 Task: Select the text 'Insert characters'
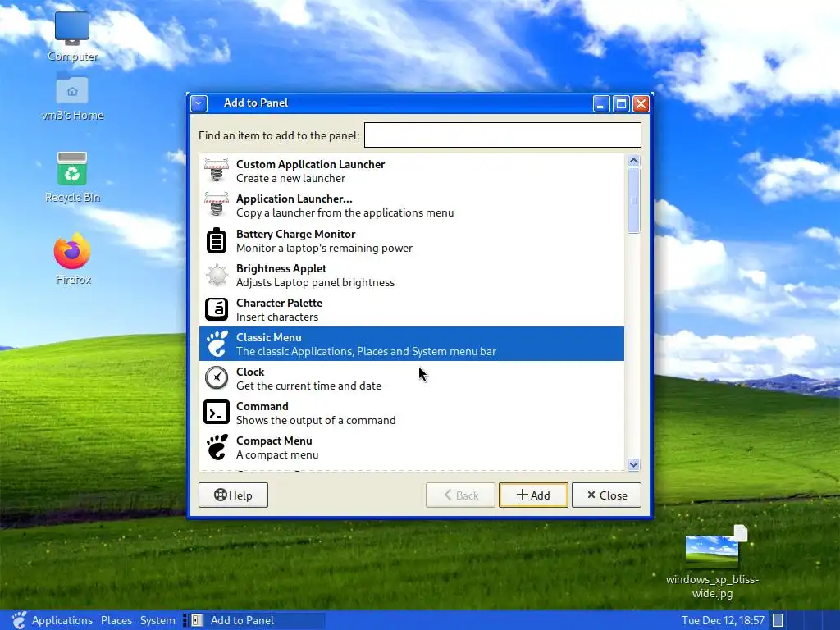[x=277, y=317]
